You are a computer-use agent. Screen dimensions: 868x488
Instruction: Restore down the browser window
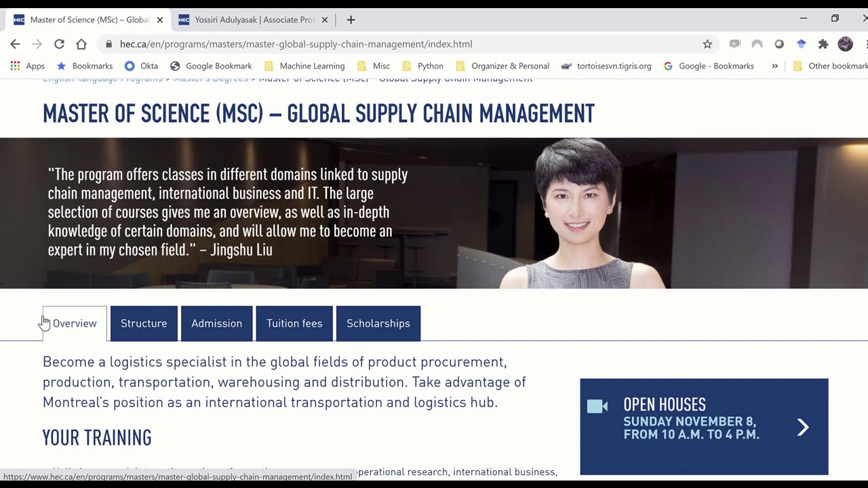(835, 18)
